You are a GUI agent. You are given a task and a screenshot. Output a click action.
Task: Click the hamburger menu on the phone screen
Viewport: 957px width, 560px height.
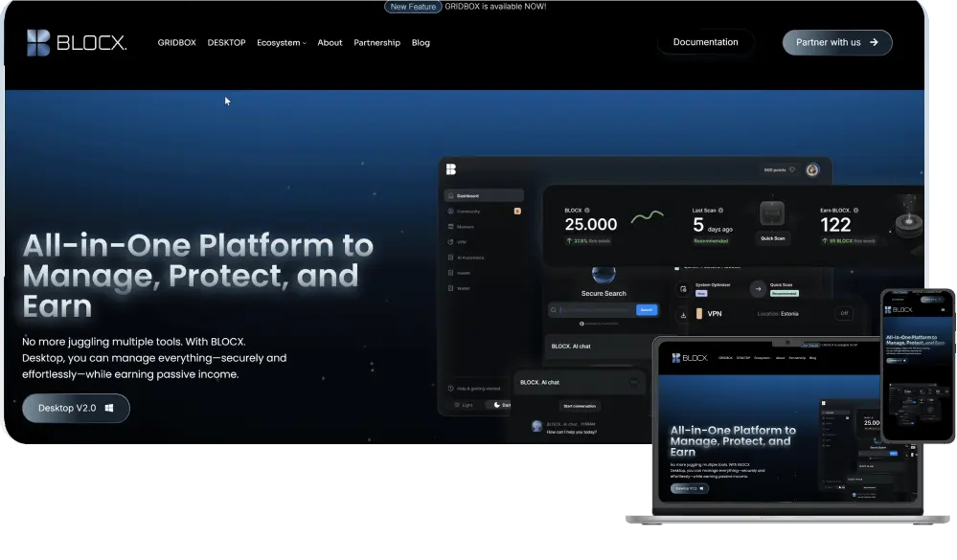[943, 310]
